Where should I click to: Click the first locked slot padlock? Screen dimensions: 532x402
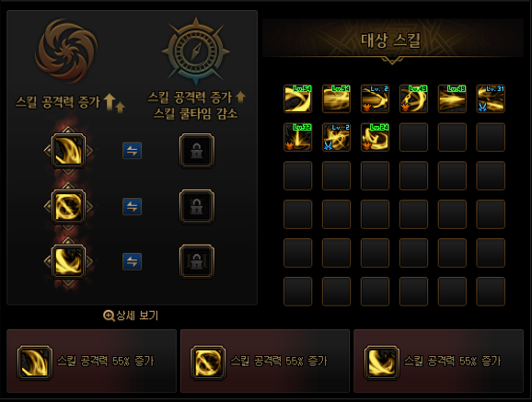[197, 151]
